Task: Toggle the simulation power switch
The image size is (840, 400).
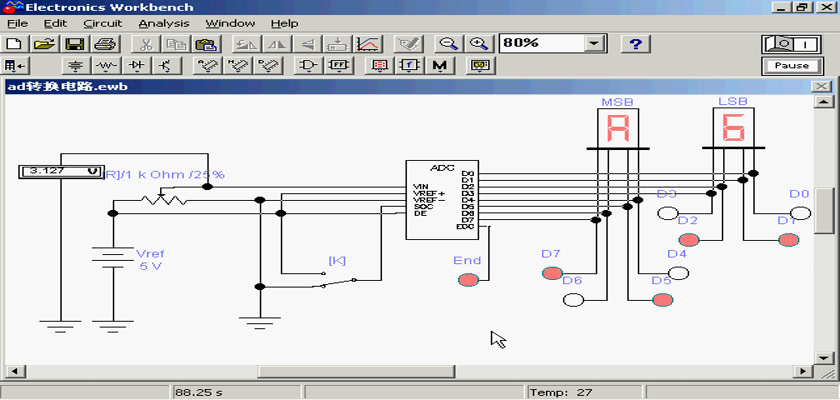Action: click(x=791, y=44)
